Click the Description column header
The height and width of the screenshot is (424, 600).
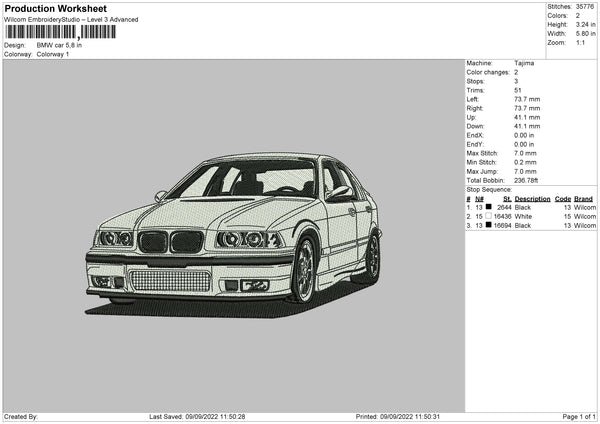[x=534, y=198]
